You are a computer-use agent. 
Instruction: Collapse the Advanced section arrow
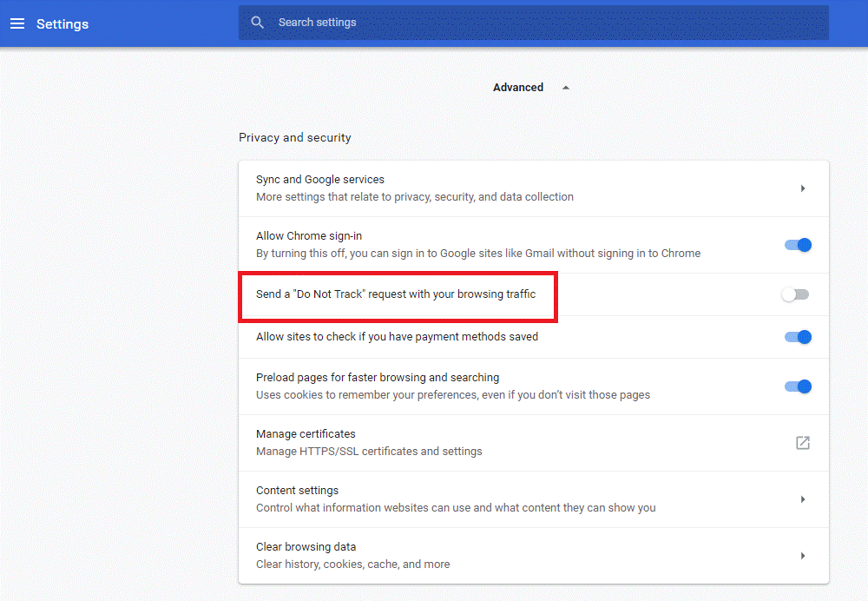(x=566, y=88)
